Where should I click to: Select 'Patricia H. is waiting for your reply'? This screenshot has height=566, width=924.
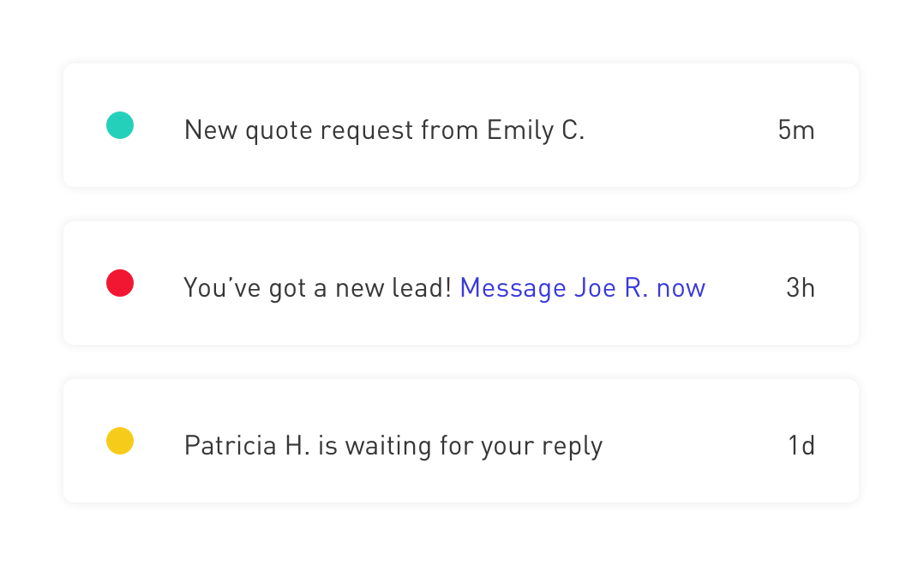[x=393, y=445]
